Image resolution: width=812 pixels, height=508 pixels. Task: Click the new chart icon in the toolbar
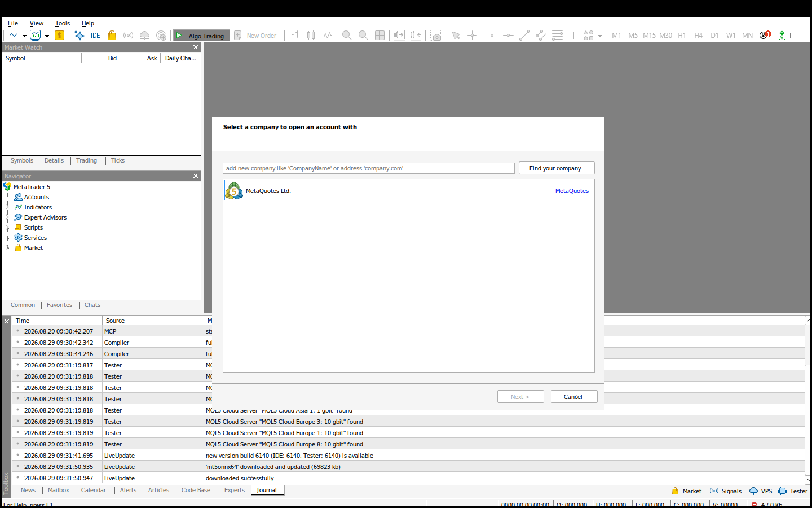click(x=13, y=35)
